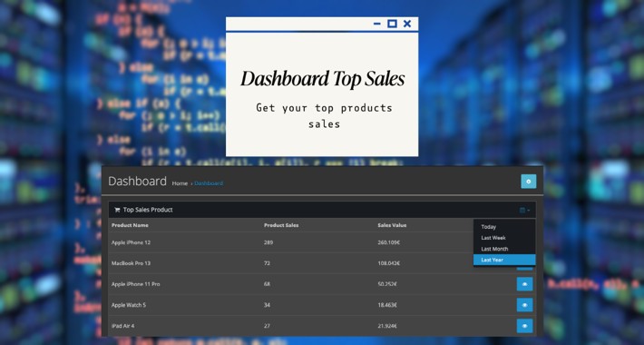The width and height of the screenshot is (644, 345).
Task: Click the Sales Value column header
Action: (392, 225)
